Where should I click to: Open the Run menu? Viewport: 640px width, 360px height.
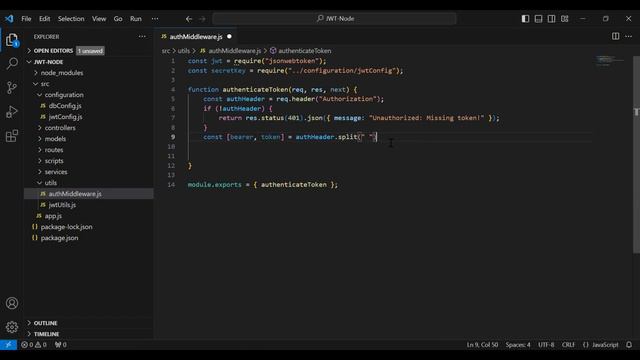(x=136, y=19)
